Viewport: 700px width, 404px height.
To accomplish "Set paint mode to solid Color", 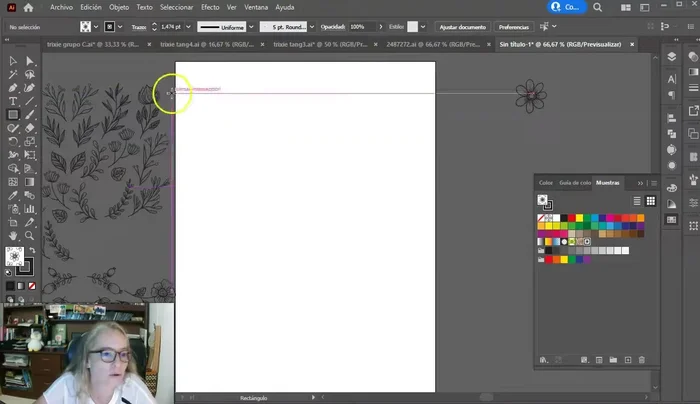I will 10,286.
